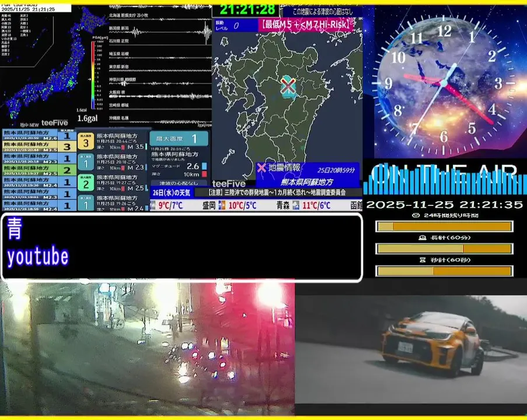Screen dimensions: 527x420
Task: Click the yellow rally car video
Action: point(411,349)
